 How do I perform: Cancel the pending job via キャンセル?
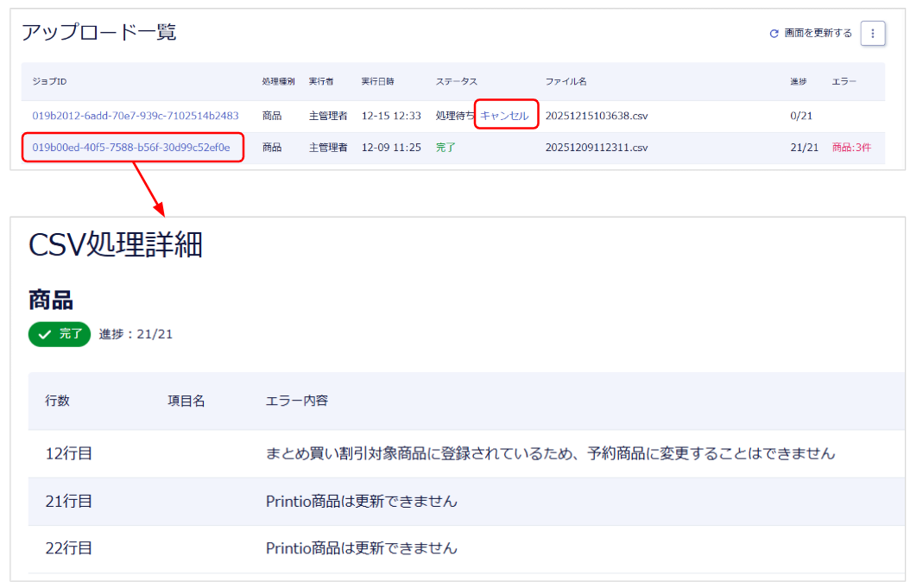point(505,116)
